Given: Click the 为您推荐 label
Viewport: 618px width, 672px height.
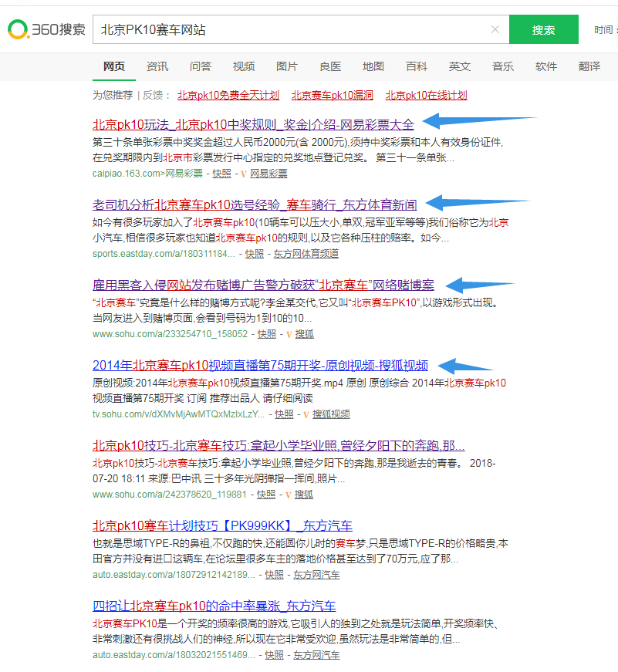Looking at the screenshot, I should [x=113, y=95].
